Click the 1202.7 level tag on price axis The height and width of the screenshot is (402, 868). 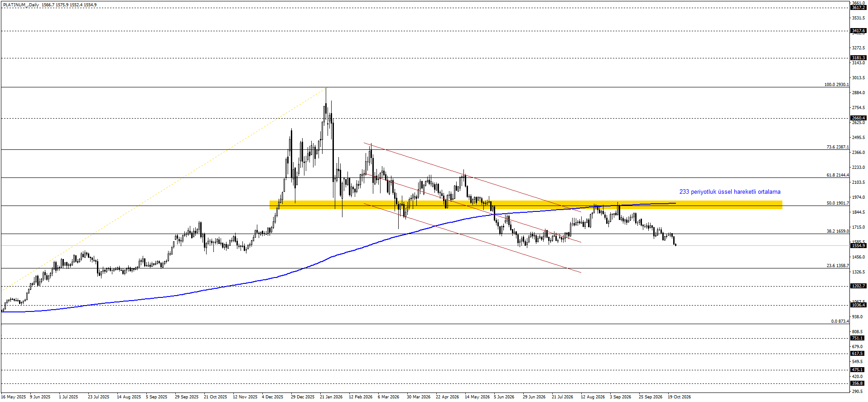[x=858, y=286]
